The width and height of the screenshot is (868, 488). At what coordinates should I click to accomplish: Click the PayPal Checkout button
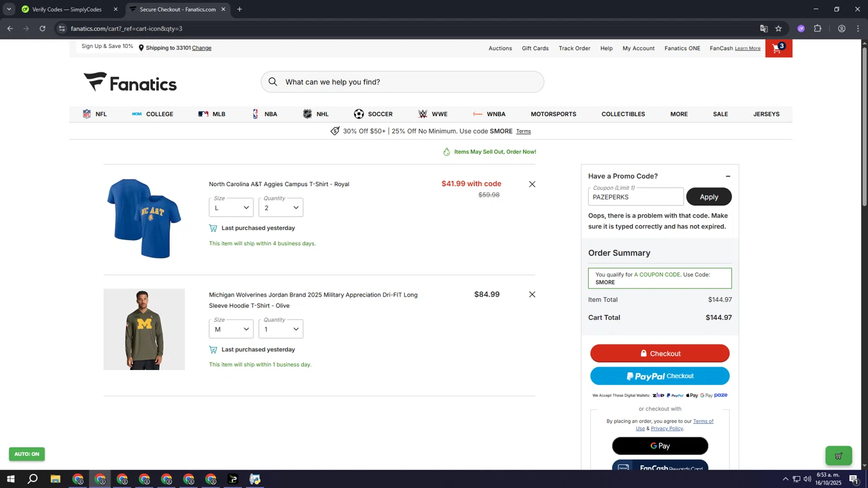coord(660,376)
